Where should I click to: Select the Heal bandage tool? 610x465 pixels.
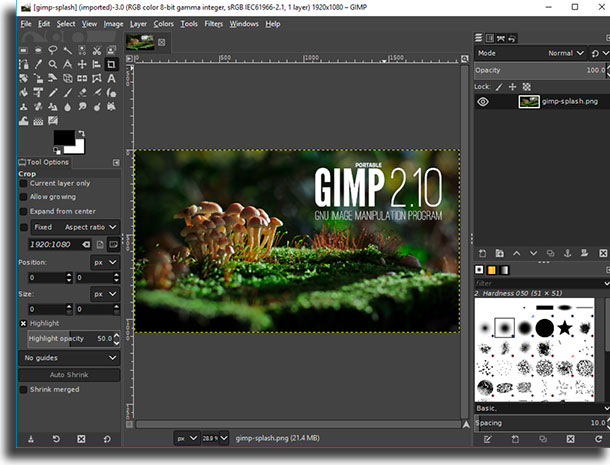(38, 107)
